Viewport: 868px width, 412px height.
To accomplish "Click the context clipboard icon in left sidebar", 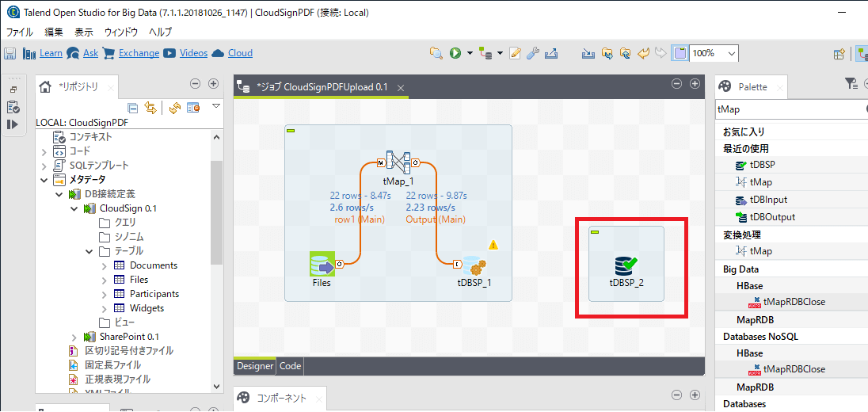I will (13, 106).
